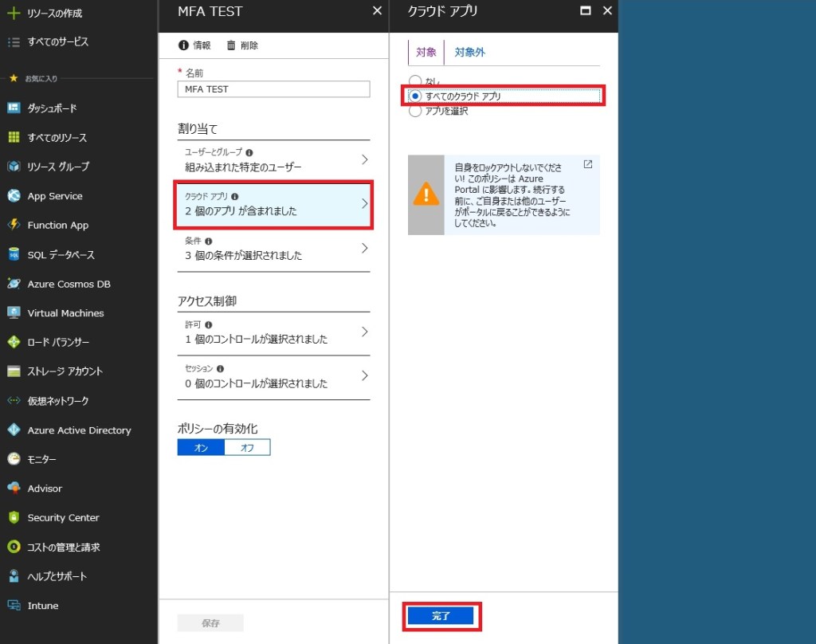This screenshot has height=644, width=816.
Task: Click the plus icon for リソースの作成
Action: [14, 13]
